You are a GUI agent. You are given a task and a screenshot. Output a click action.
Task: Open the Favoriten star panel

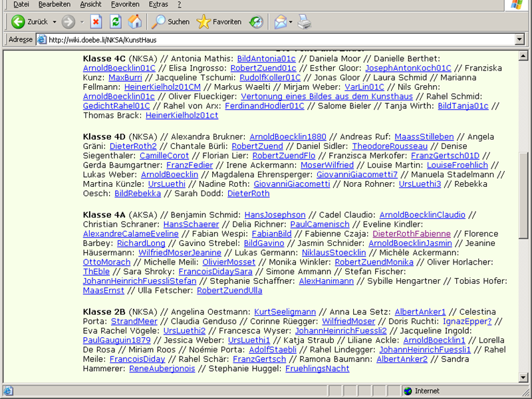[x=219, y=22]
